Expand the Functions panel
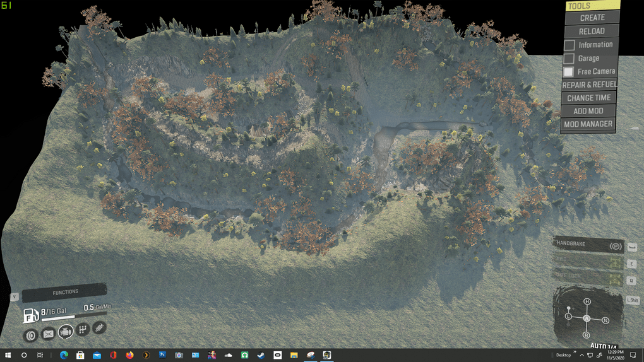This screenshot has height=362, width=644. (x=64, y=292)
